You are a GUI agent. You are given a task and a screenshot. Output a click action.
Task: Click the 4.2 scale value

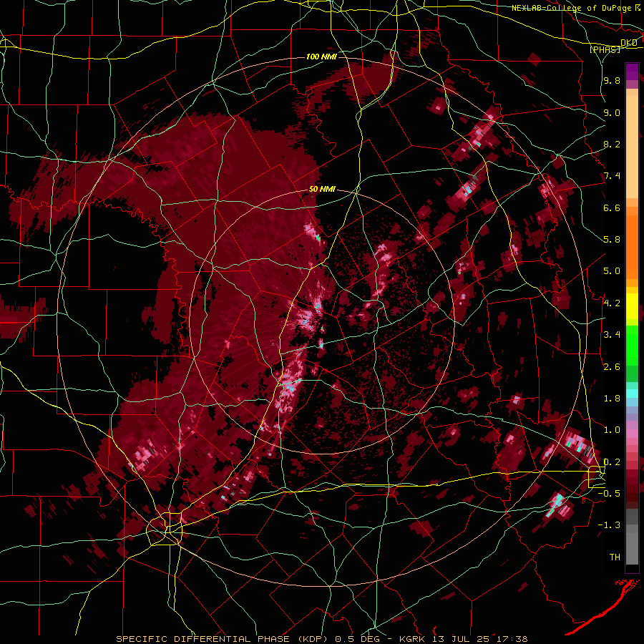point(612,303)
